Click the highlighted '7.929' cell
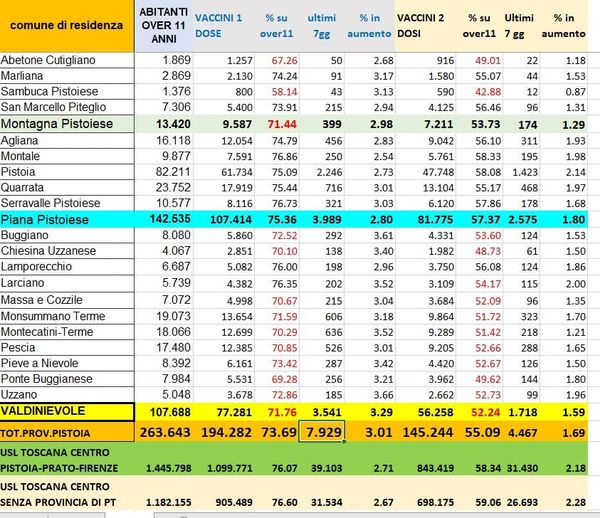 pos(322,432)
